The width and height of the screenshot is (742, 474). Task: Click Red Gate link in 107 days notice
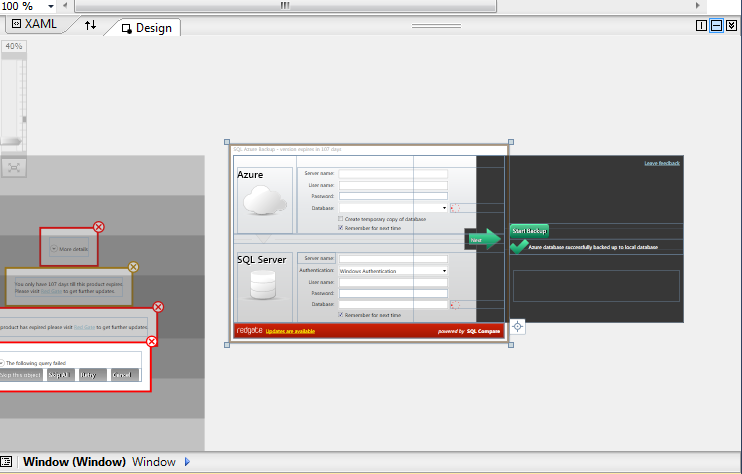(51, 291)
